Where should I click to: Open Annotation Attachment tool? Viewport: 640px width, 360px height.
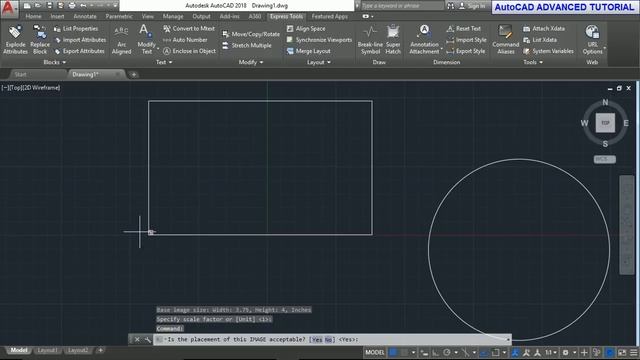click(424, 40)
